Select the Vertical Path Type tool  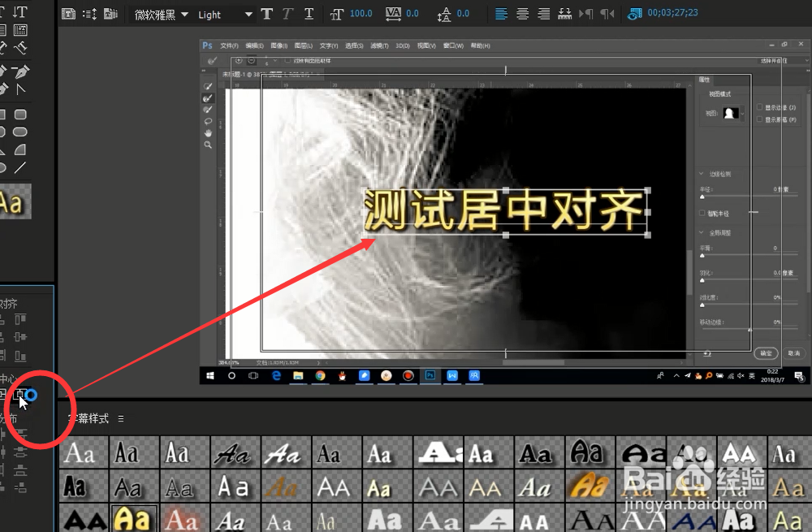pos(20,48)
